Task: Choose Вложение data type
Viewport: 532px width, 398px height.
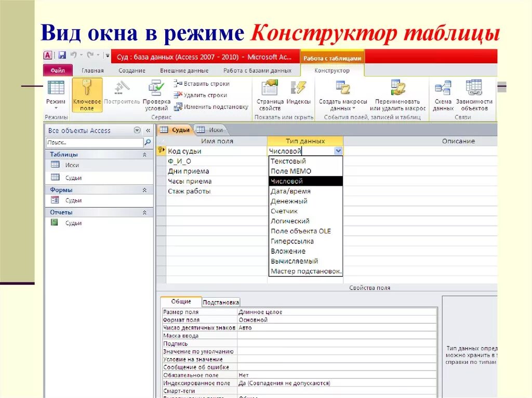Action: (x=305, y=251)
